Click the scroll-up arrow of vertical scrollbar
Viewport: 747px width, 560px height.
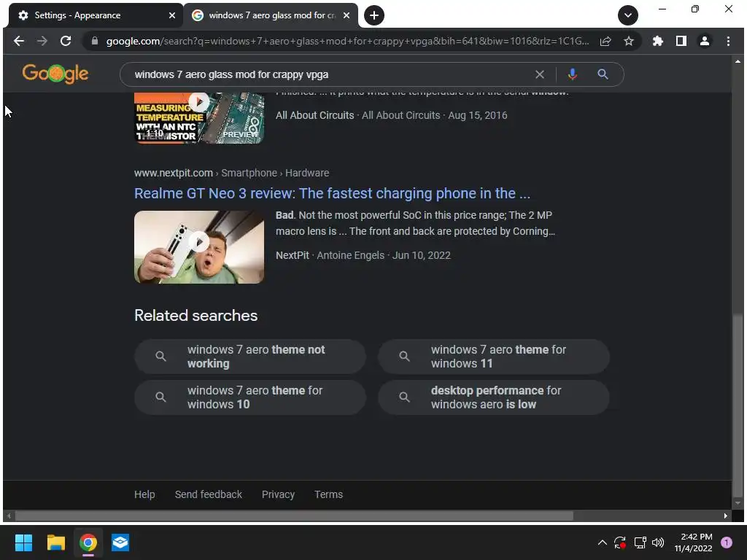738,61
